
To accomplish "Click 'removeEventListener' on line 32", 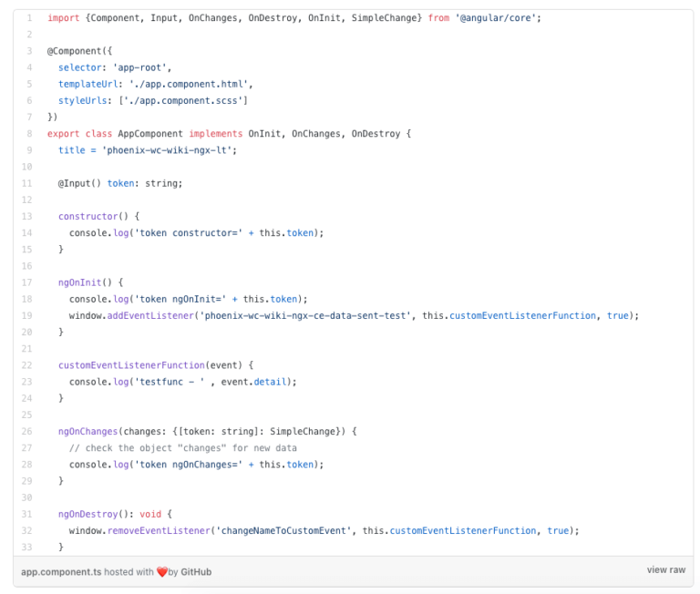I will click(x=159, y=530).
